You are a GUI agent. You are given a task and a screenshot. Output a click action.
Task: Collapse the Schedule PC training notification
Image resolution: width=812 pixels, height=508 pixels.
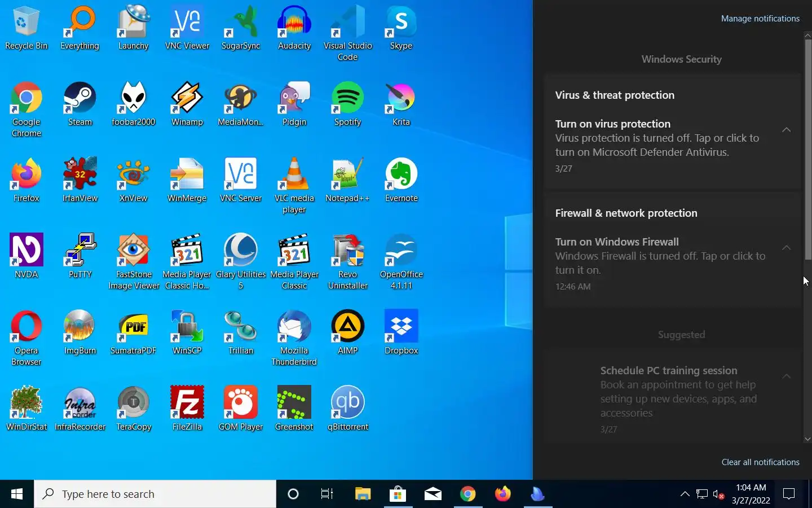[x=786, y=376]
